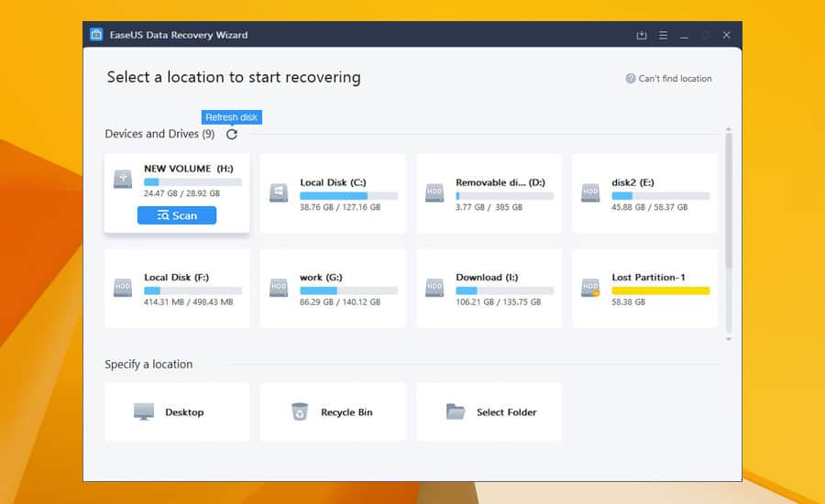Click the Removable di... (D:) name text

(x=500, y=182)
